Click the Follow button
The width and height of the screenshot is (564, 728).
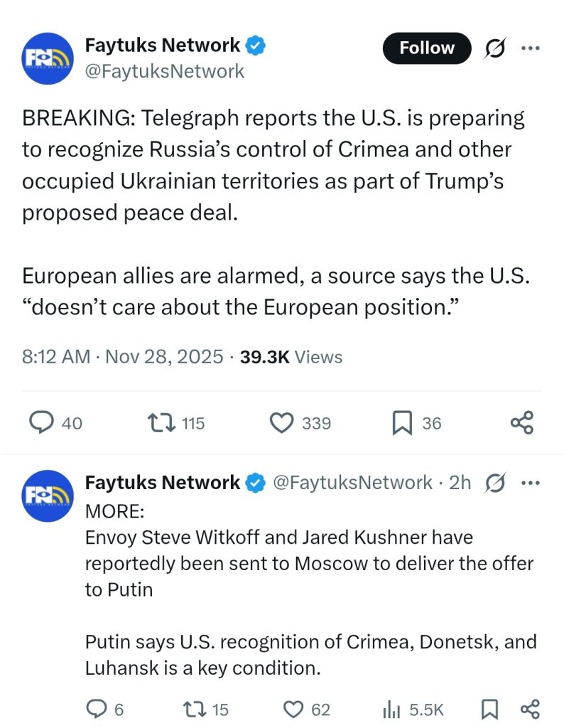pyautogui.click(x=427, y=48)
